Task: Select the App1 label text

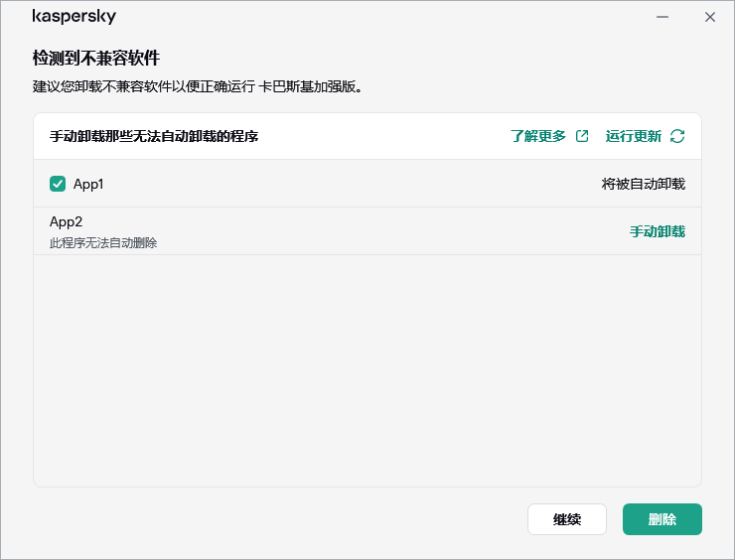Action: 88,184
